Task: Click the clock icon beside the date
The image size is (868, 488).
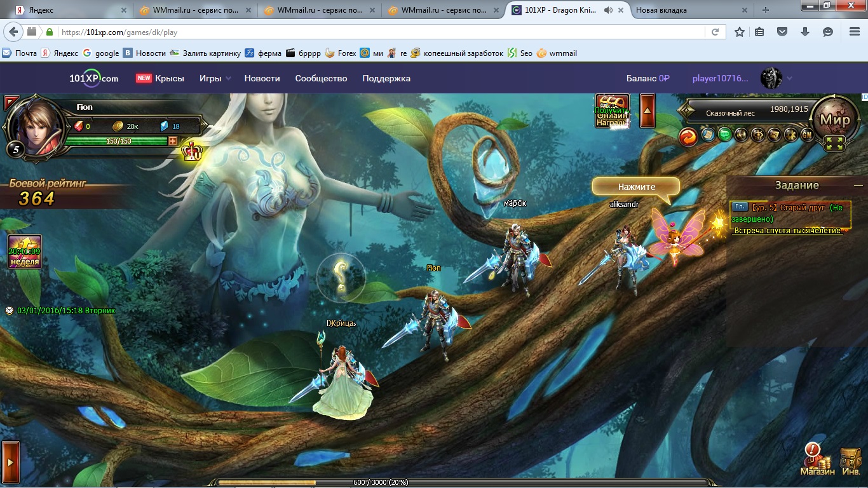Action: [x=10, y=311]
